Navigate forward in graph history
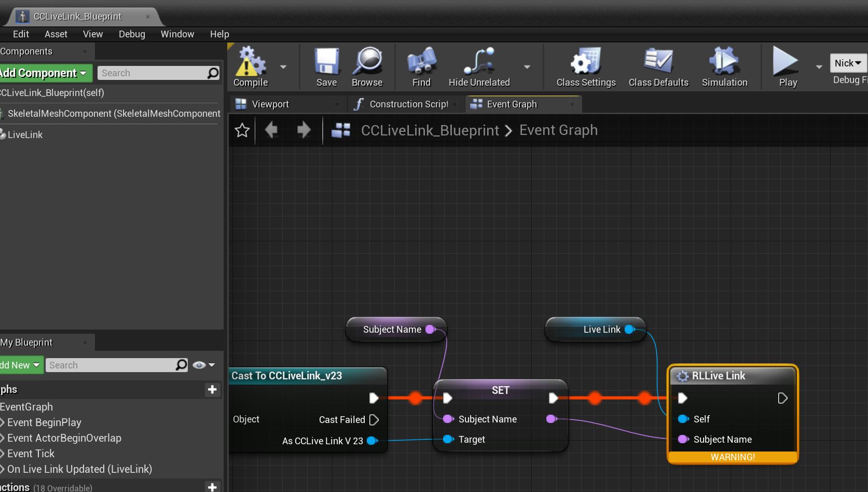Screen dimensions: 868x492 pyautogui.click(x=304, y=130)
